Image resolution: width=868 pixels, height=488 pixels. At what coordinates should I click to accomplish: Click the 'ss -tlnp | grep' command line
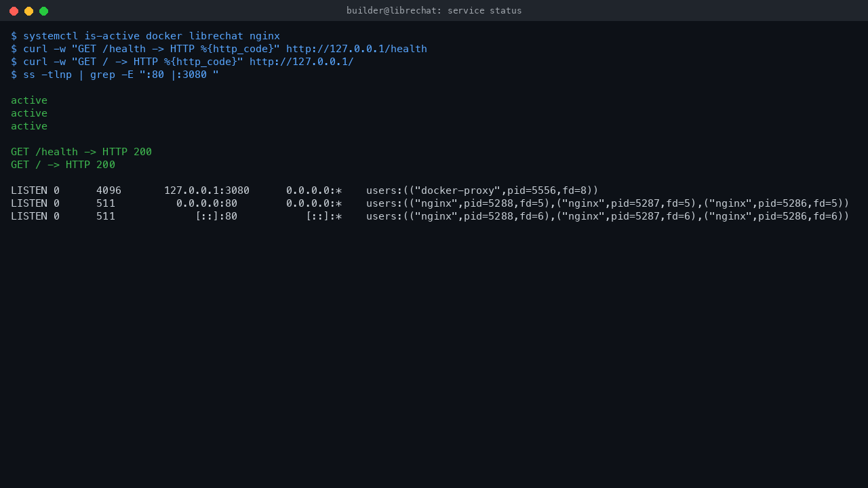[x=115, y=75]
